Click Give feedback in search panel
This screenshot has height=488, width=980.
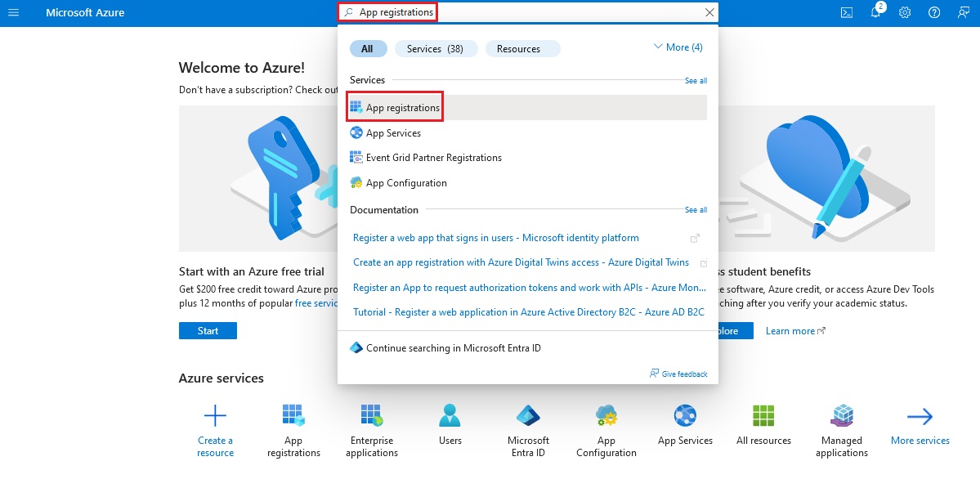[x=678, y=374]
